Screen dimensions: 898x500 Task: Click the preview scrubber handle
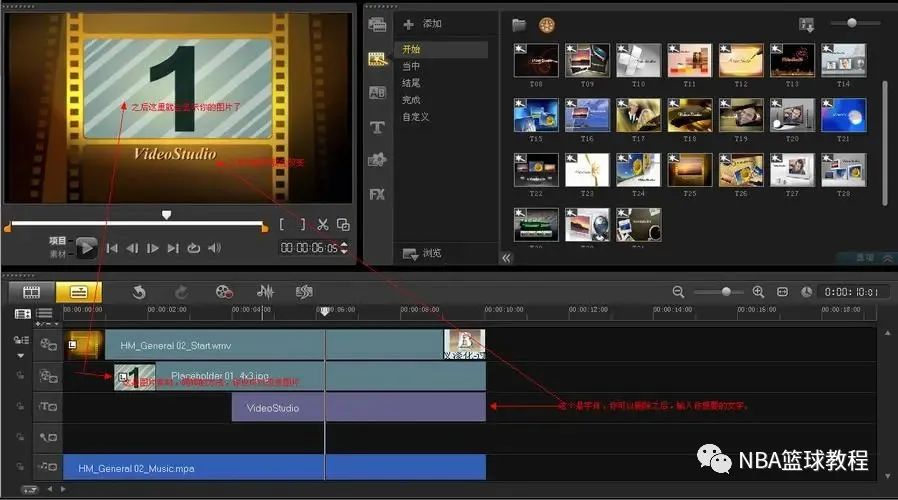(167, 215)
